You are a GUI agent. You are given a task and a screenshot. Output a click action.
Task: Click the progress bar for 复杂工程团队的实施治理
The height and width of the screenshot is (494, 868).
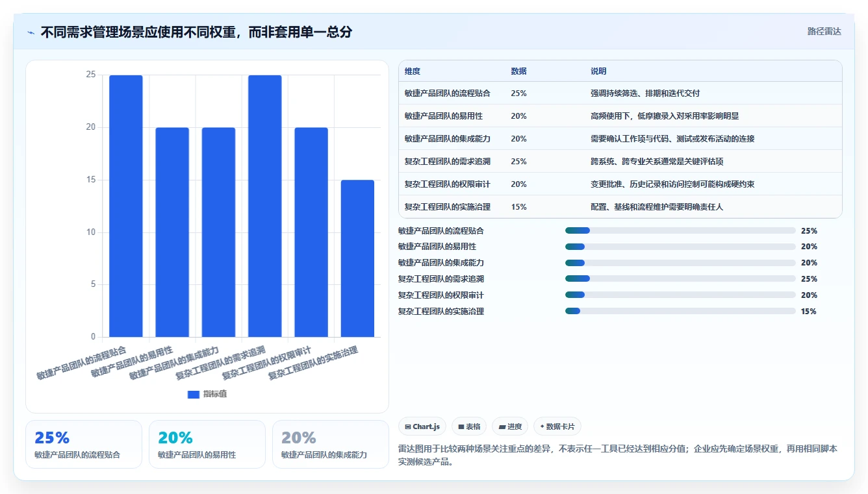[x=680, y=312]
